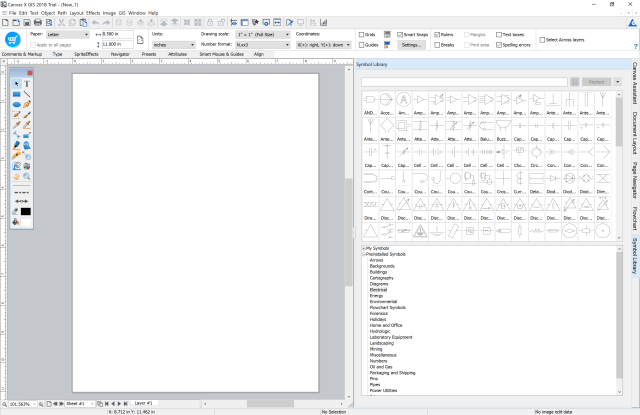Select the Text tool
Viewport: 640px width, 415px height.
[27, 84]
